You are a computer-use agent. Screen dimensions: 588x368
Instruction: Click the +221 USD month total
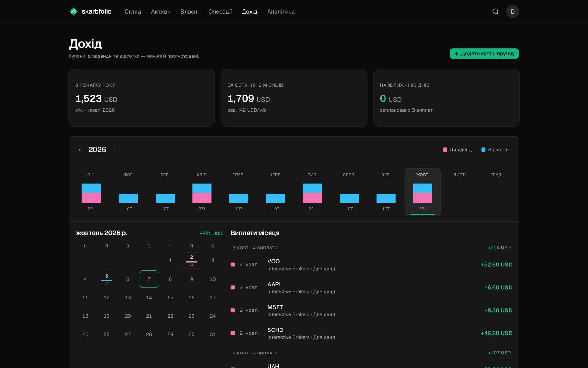click(x=211, y=233)
